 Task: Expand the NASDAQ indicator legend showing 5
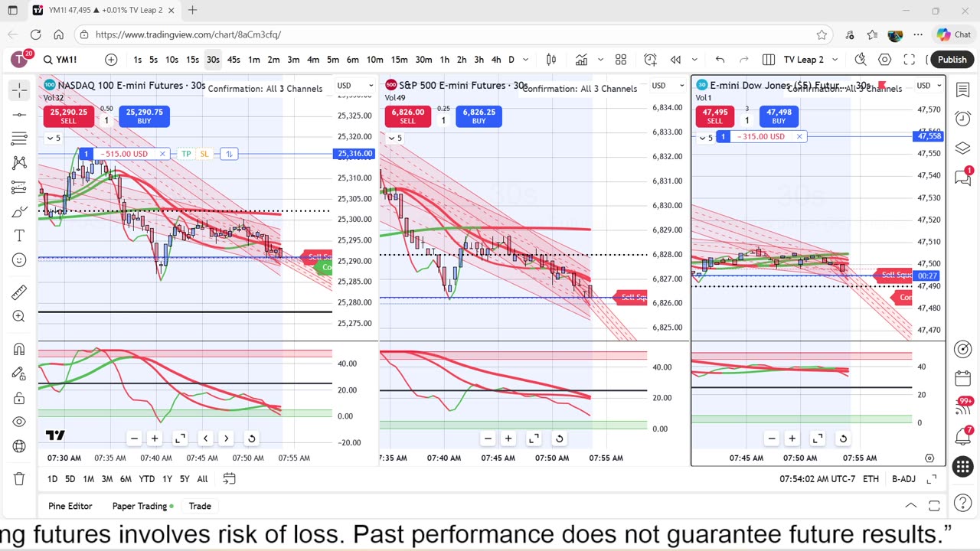click(53, 138)
